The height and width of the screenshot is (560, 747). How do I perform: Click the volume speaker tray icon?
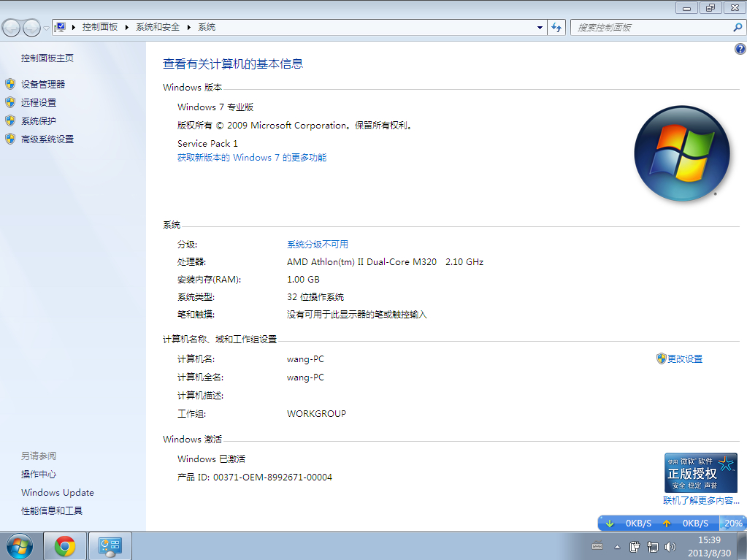coord(670,547)
